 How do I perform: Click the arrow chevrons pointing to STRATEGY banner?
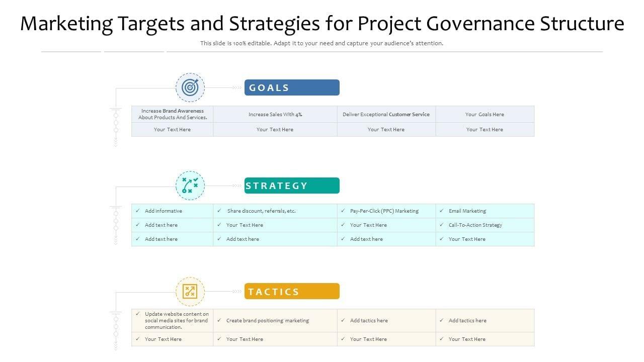coord(236,186)
